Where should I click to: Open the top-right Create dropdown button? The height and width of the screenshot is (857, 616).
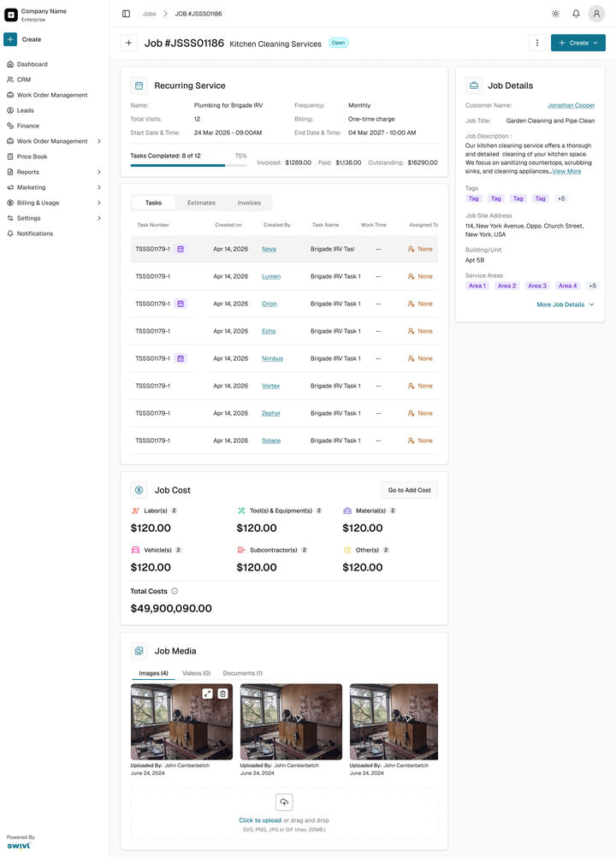(577, 43)
